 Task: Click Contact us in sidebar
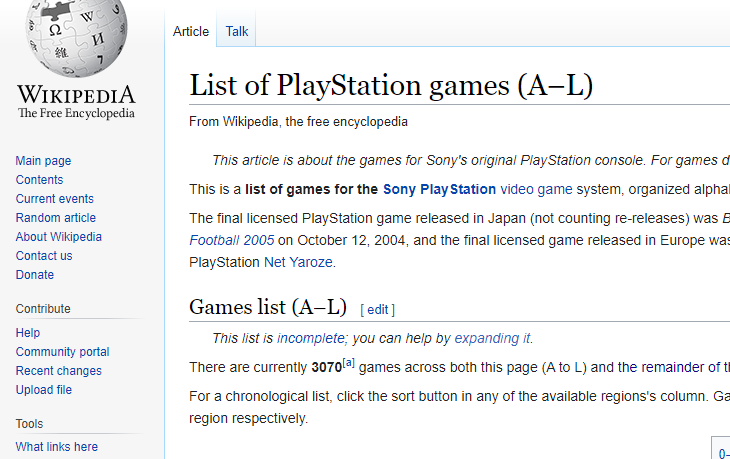[44, 256]
